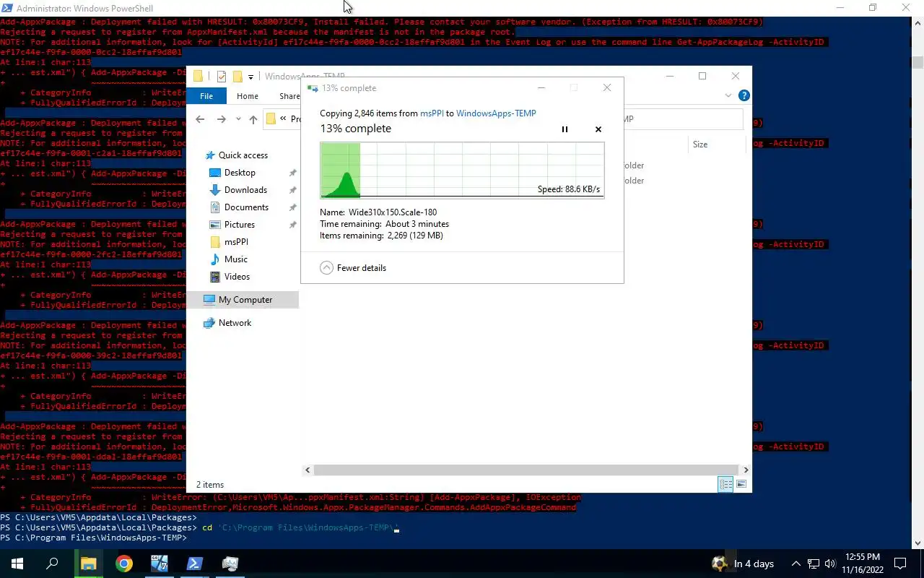Open the msPPI source folder link

[432, 113]
